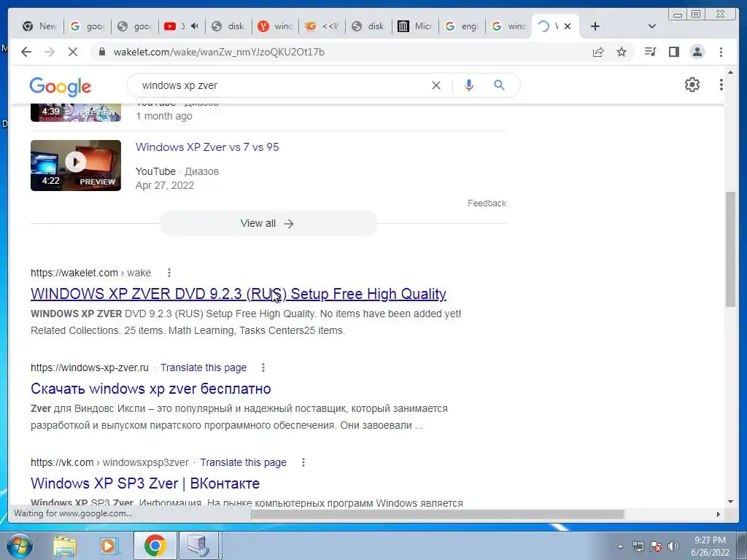Click the Action Center flag icon
Viewport: 747px width, 560px height.
pyautogui.click(x=656, y=546)
